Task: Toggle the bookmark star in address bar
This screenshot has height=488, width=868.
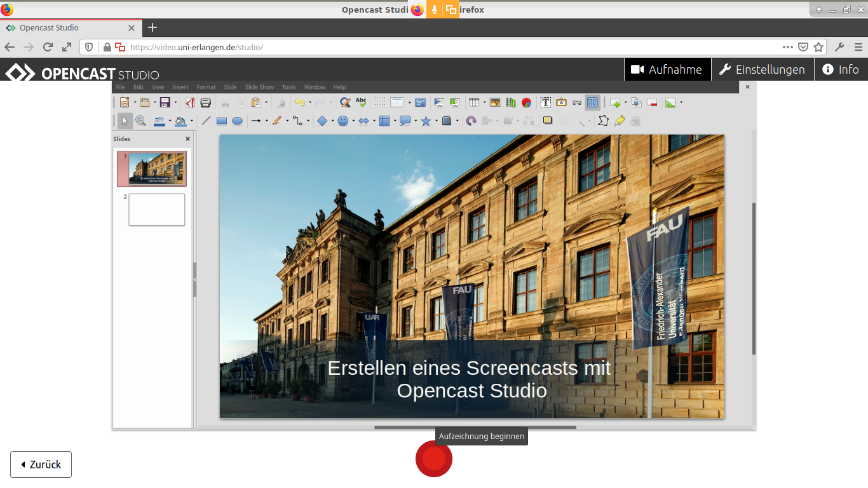Action: click(818, 47)
